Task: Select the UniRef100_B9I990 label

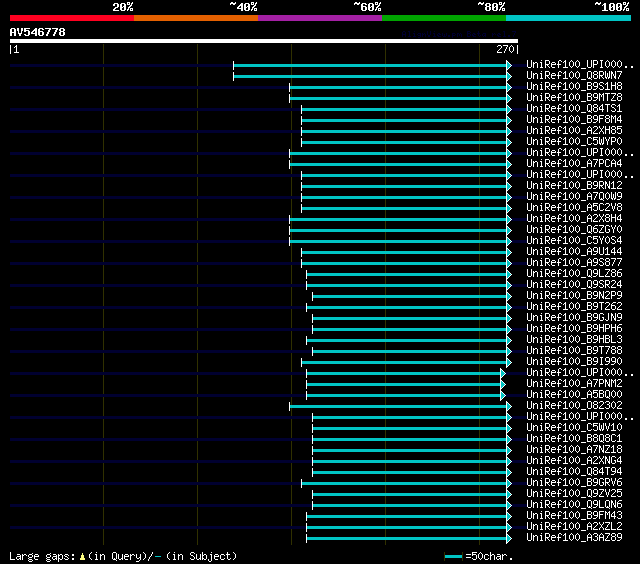Action: tap(574, 362)
